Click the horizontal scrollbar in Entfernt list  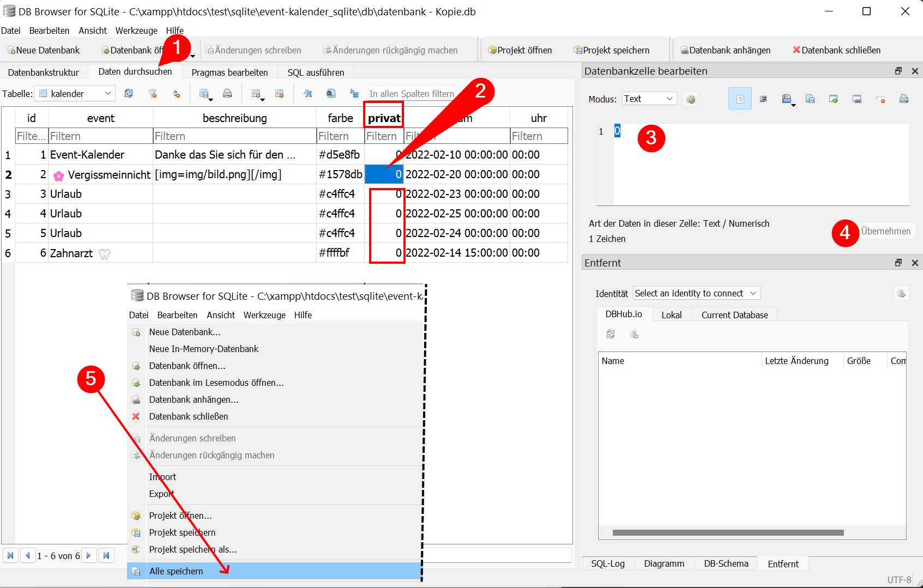click(728, 532)
